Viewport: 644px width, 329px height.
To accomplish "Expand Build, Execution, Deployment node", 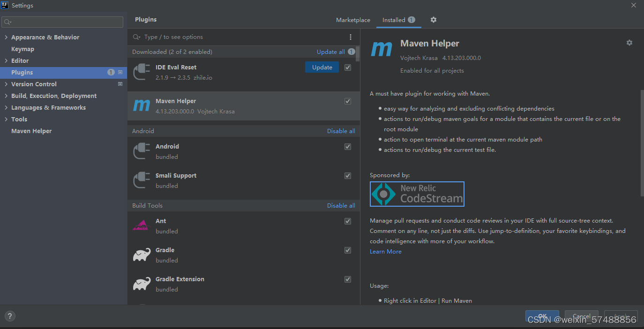I will (6, 96).
